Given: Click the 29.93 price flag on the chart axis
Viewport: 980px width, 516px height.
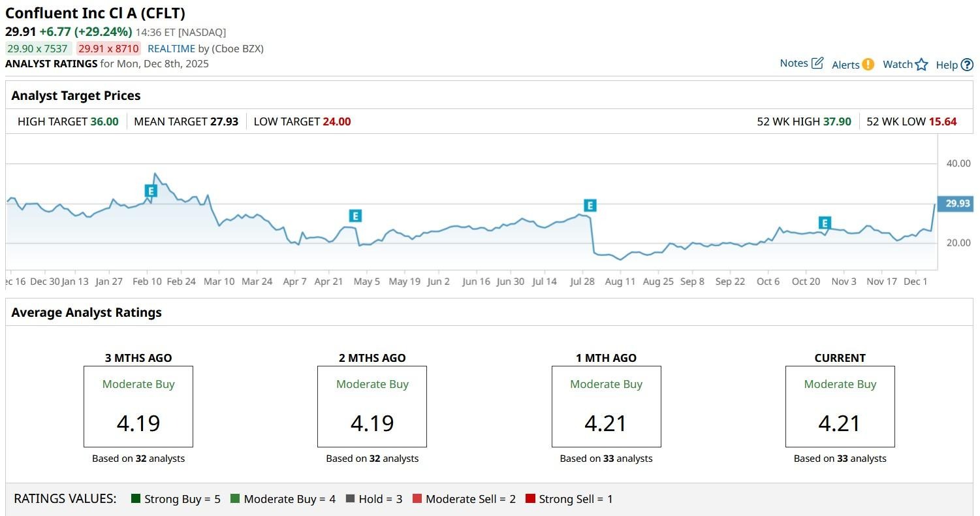Looking at the screenshot, I should point(956,203).
